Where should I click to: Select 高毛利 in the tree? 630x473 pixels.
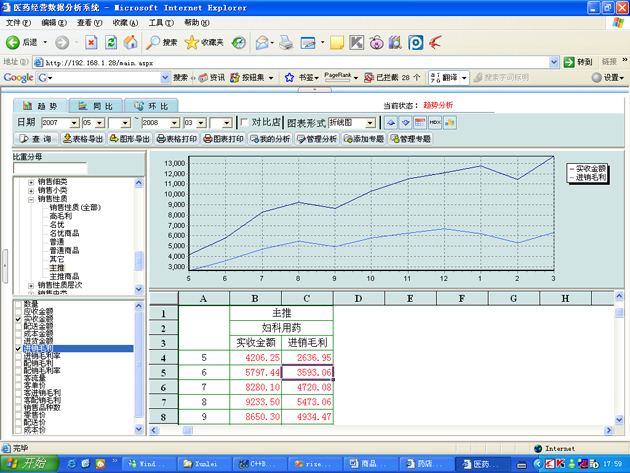[x=61, y=216]
